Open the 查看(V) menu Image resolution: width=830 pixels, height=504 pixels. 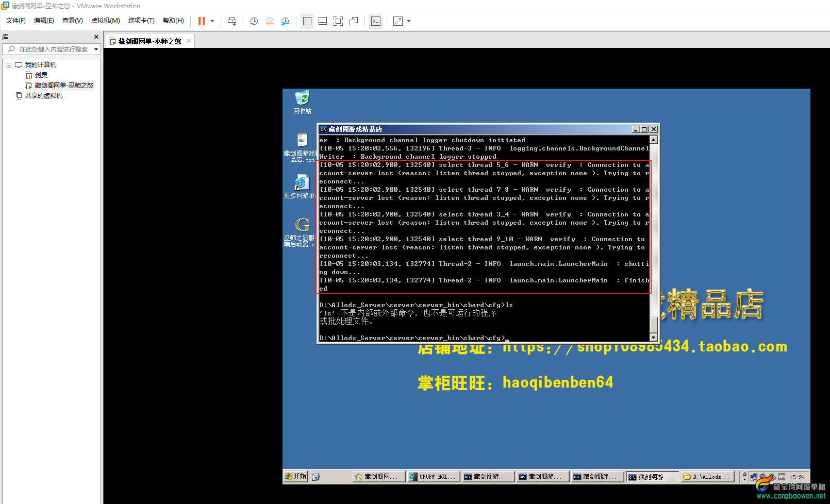(x=73, y=21)
